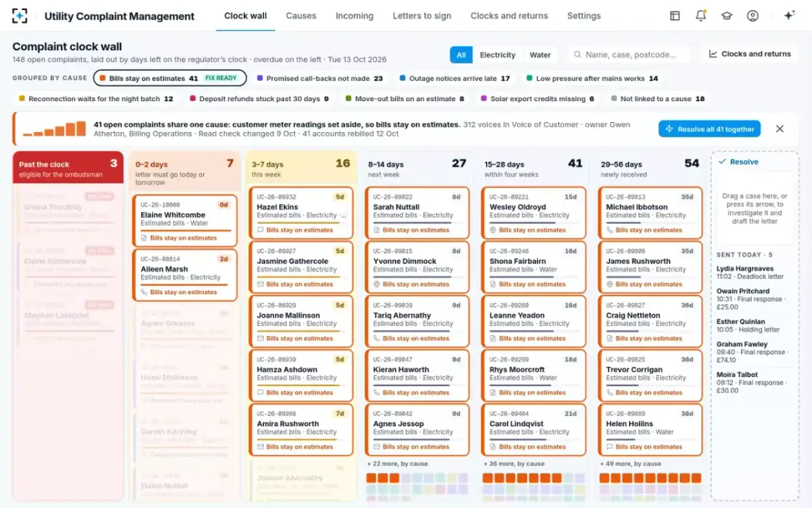Viewport: 812px width, 508px height.
Task: Open the notifications bell
Action: click(x=701, y=16)
